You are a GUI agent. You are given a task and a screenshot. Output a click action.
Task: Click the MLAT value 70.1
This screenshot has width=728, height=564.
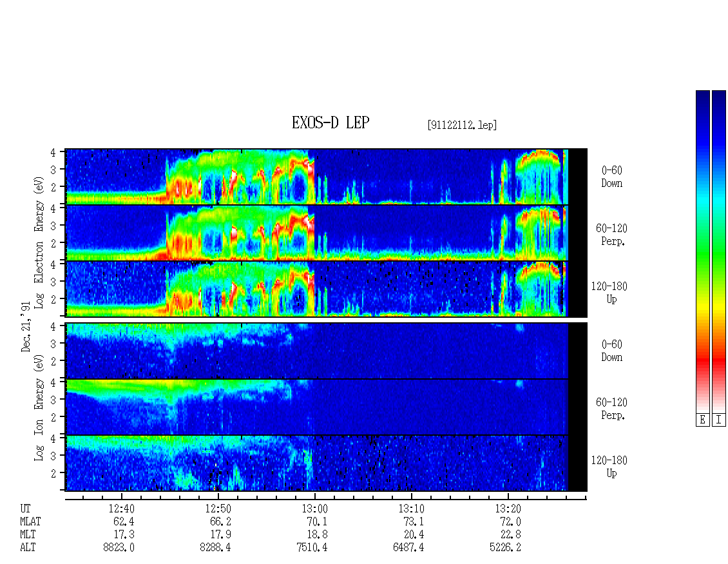(x=317, y=521)
